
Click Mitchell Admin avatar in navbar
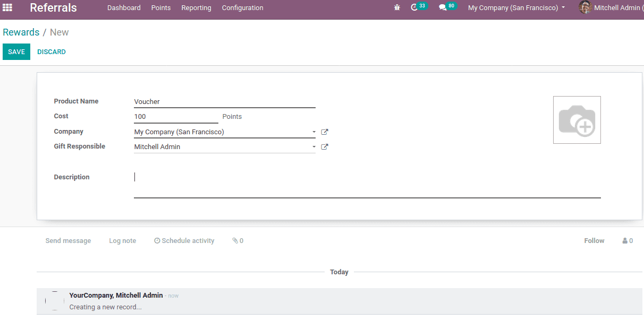[585, 7]
